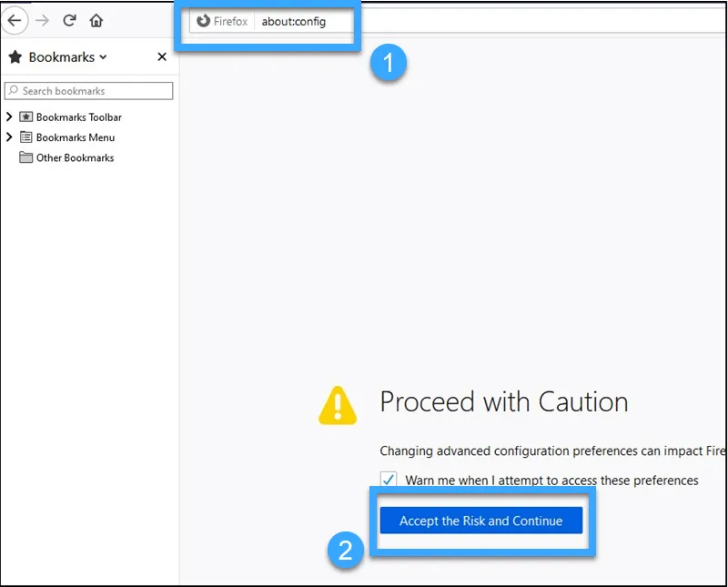Viewport: 728px width, 587px height.
Task: Uncheck 'Warn me when I attempt' checkbox
Action: pyautogui.click(x=389, y=480)
